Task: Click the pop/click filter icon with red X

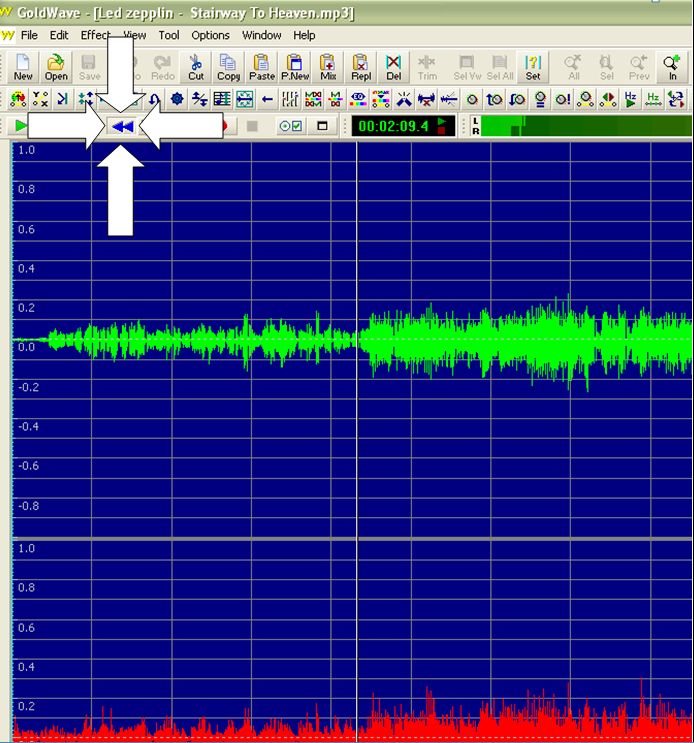Action: tap(426, 100)
